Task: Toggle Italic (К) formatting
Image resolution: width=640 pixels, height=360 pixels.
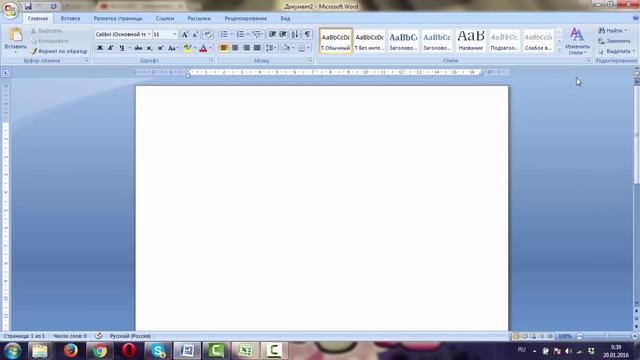Action: [111, 48]
